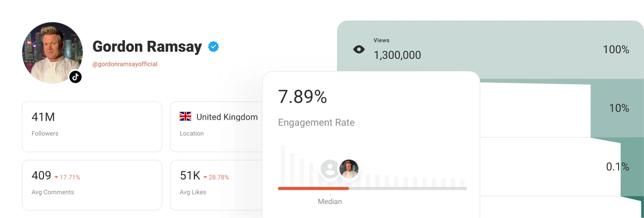Click the United Kingdom flag icon

click(x=185, y=117)
